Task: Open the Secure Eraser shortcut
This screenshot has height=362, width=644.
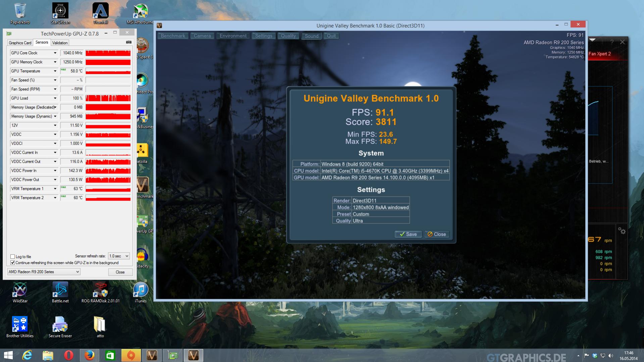Action: (x=60, y=327)
